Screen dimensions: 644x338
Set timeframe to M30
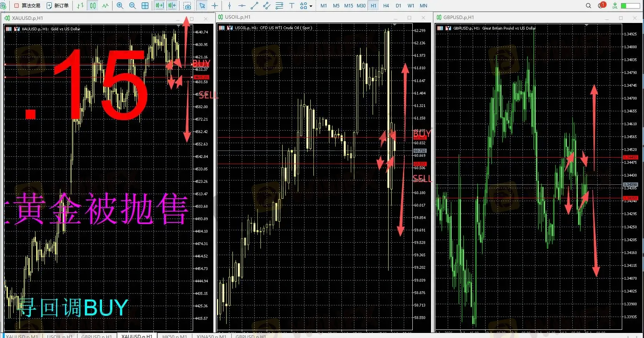[x=361, y=6]
